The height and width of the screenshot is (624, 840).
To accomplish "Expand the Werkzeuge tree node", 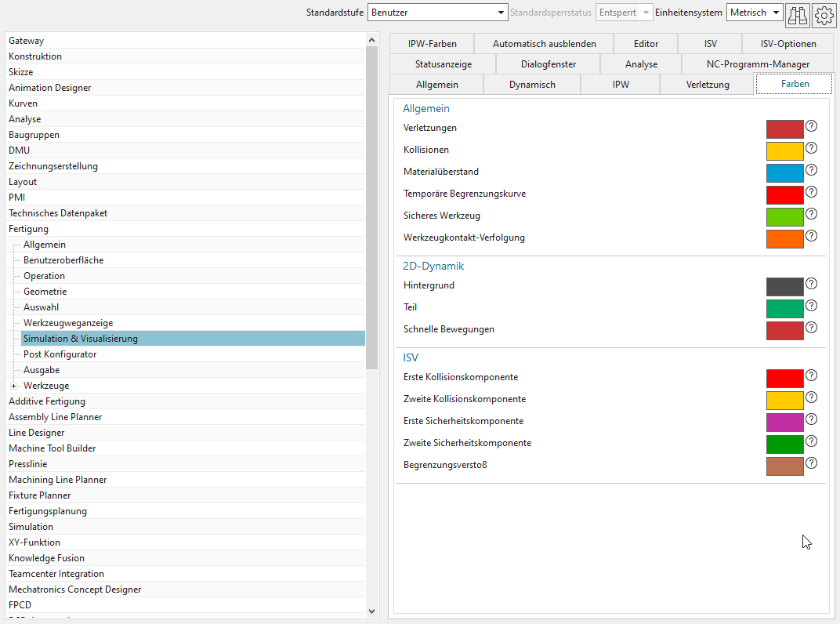I will 13,386.
